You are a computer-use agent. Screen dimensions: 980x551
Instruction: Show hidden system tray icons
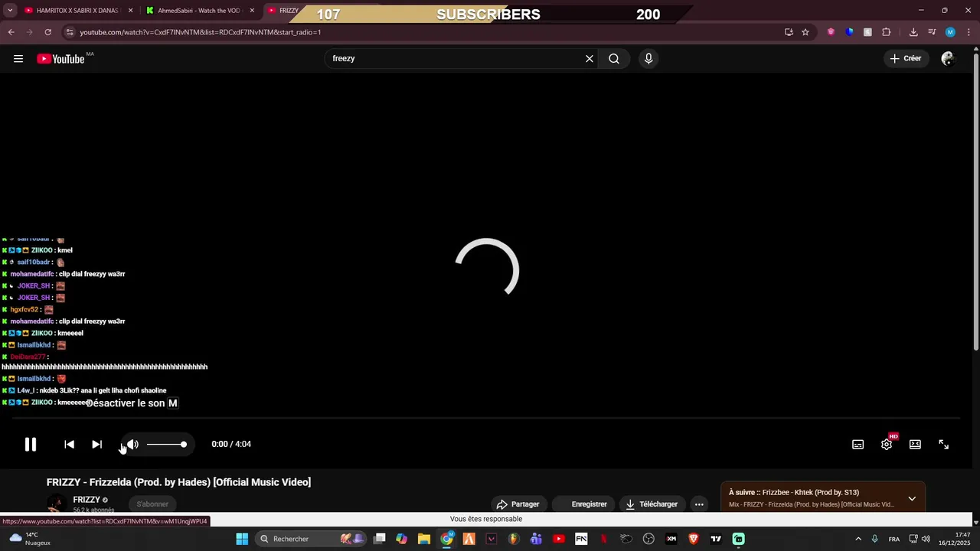coord(858,539)
